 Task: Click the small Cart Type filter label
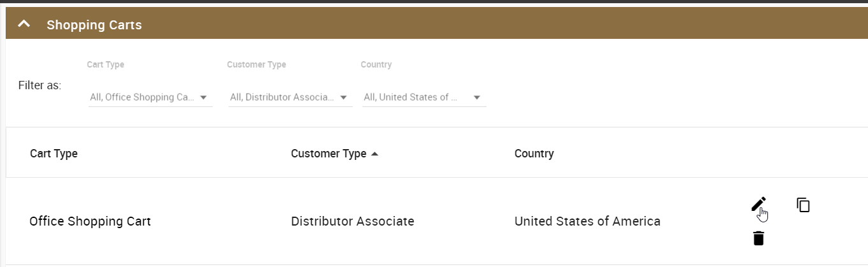pyautogui.click(x=105, y=64)
